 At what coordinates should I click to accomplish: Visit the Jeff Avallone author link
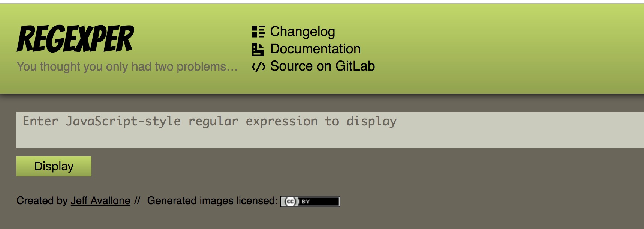click(x=100, y=201)
